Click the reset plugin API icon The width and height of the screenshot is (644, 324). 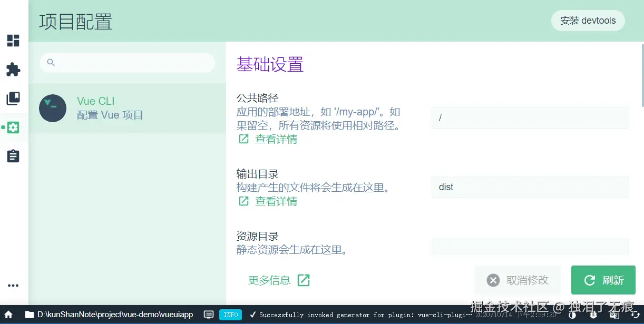point(635,315)
